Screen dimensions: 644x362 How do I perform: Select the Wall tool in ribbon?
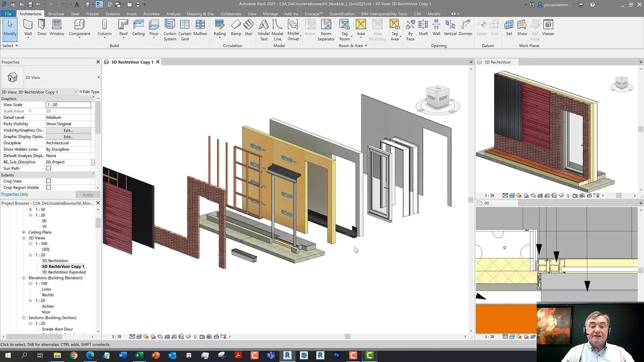click(x=28, y=28)
